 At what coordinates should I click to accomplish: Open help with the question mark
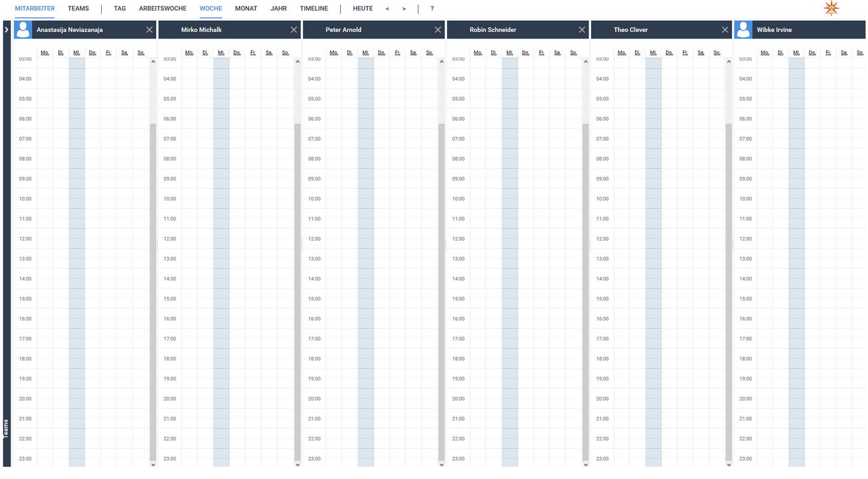point(432,8)
